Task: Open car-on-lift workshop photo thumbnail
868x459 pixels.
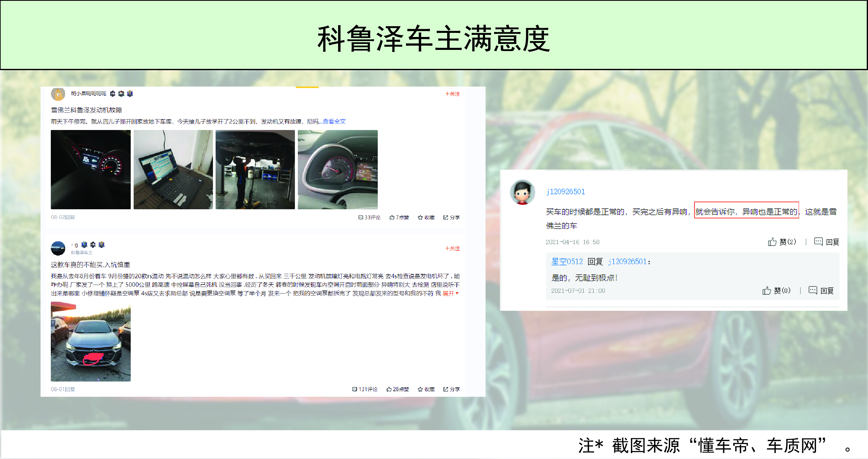Action: click(255, 169)
